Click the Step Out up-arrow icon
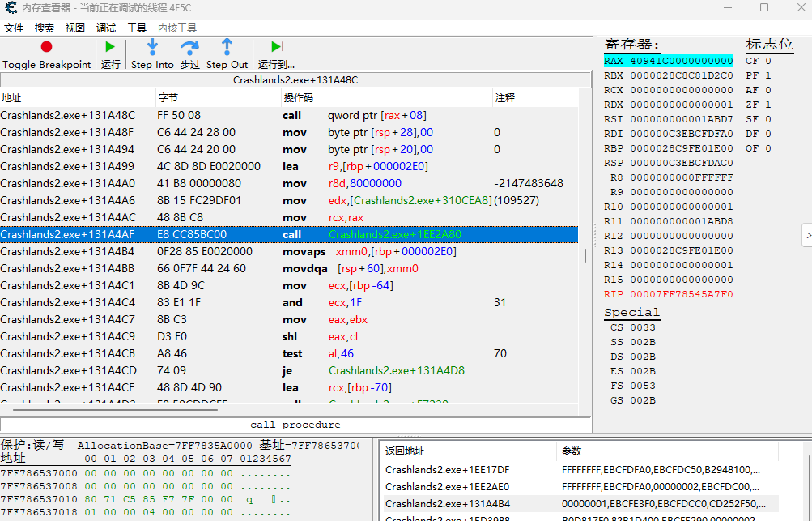Viewport: 812px width, 521px height. click(x=227, y=47)
